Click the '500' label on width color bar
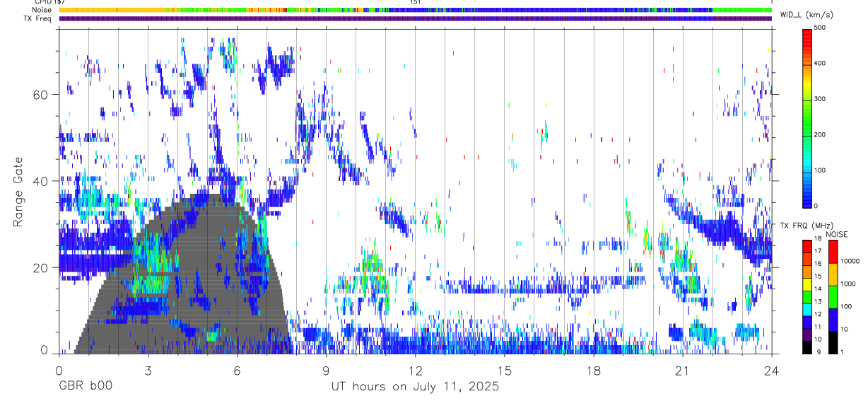This screenshot has width=868, height=401. (x=820, y=28)
